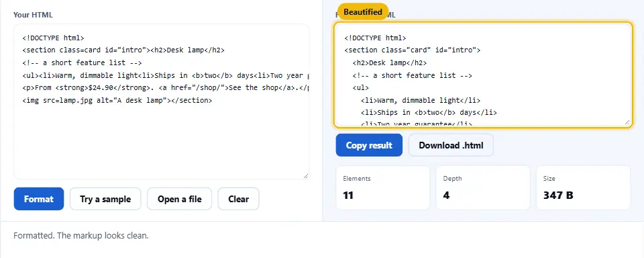
Task: Grab the output textarea resize handle
Action: pos(627,122)
